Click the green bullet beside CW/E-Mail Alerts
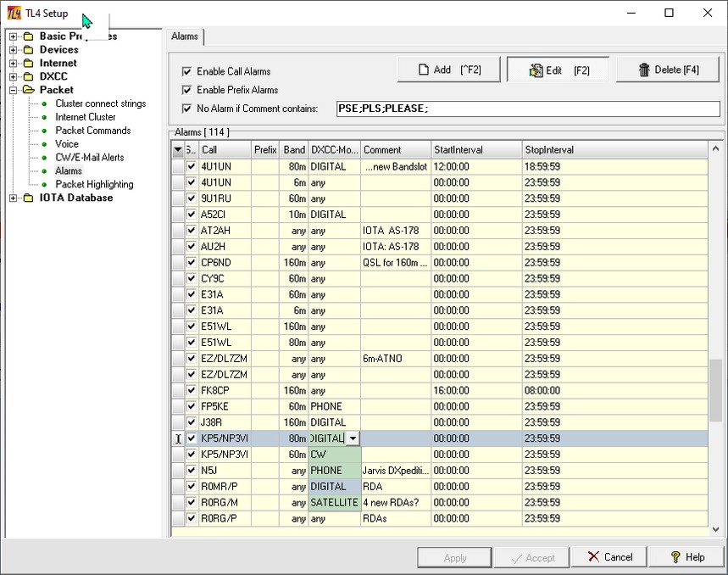 [x=45, y=158]
